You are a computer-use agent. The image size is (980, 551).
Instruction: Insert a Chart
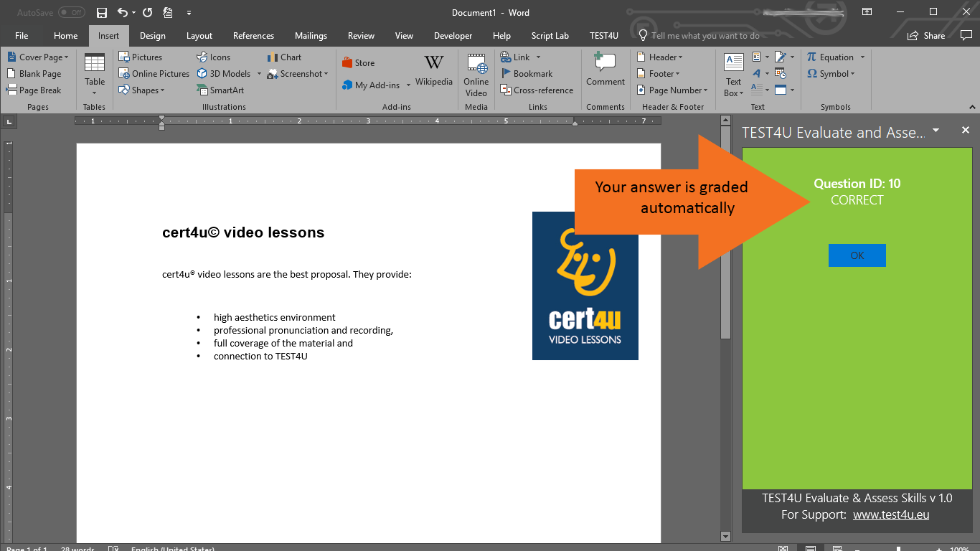coord(284,57)
